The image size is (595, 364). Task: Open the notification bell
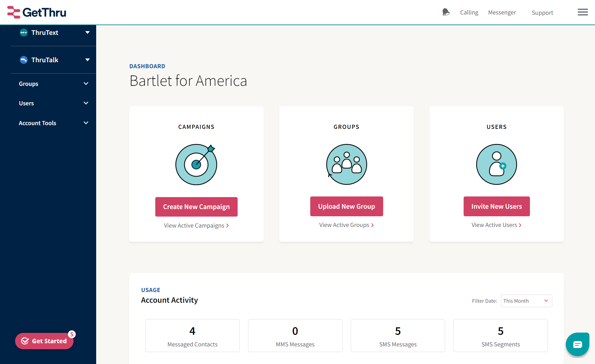point(446,12)
